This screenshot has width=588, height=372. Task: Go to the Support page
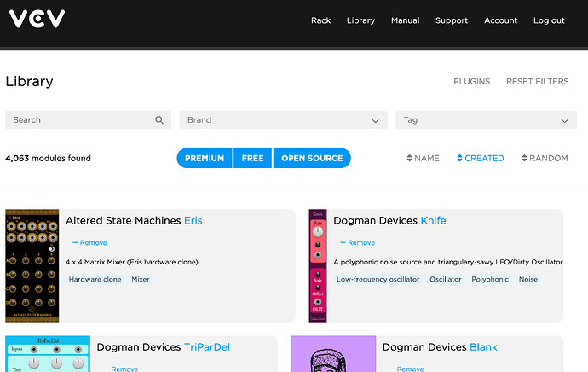coord(452,20)
